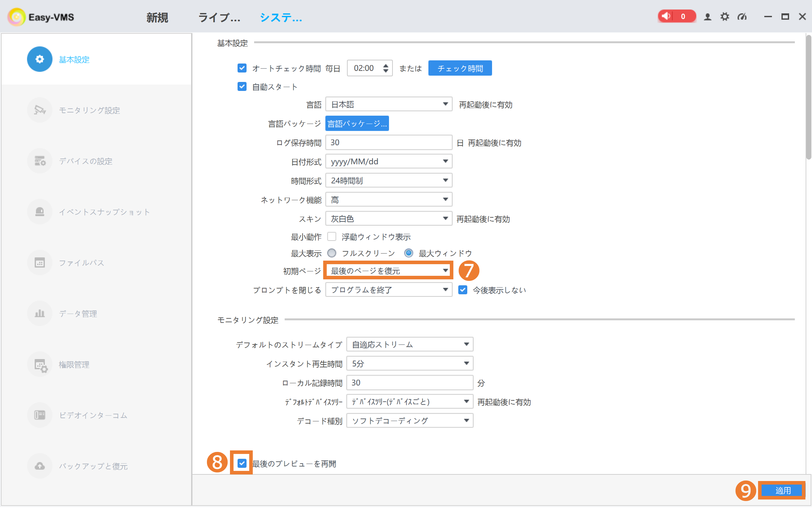The height and width of the screenshot is (521, 812).
Task: Select バックアップと復元 label in sidebar
Action: tap(93, 466)
